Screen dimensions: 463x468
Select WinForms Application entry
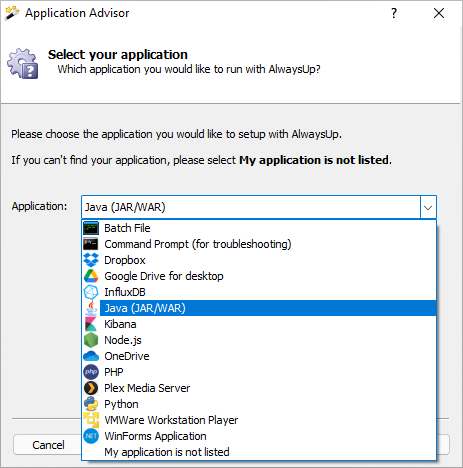pyautogui.click(x=259, y=436)
